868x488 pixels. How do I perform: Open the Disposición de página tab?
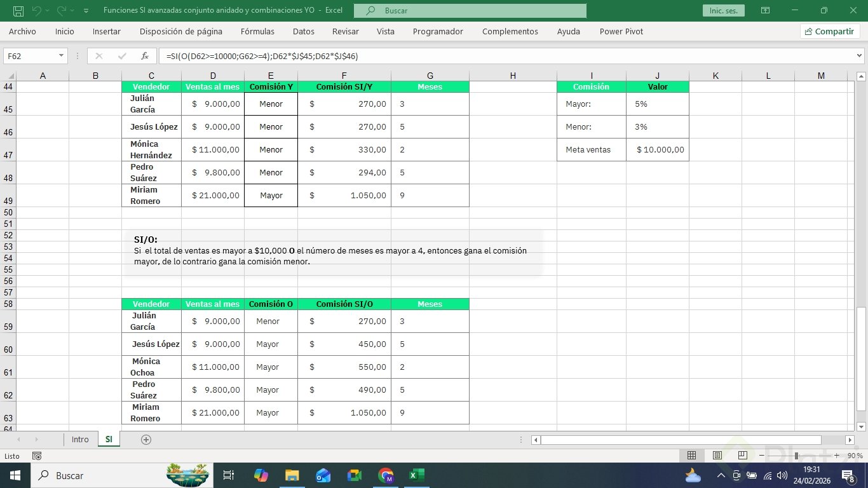tap(181, 31)
